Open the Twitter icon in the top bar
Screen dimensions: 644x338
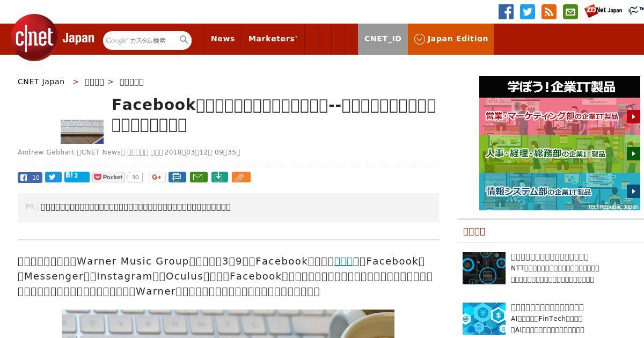pyautogui.click(x=528, y=12)
